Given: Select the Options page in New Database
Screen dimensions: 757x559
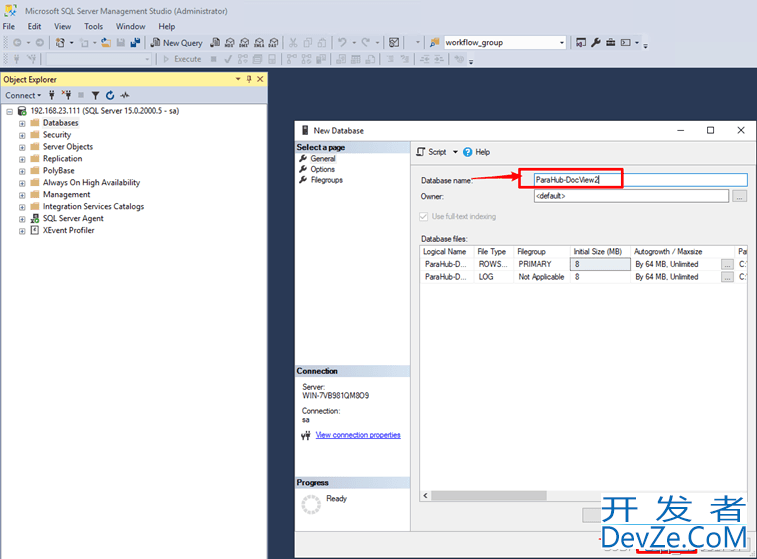Looking at the screenshot, I should pyautogui.click(x=322, y=169).
